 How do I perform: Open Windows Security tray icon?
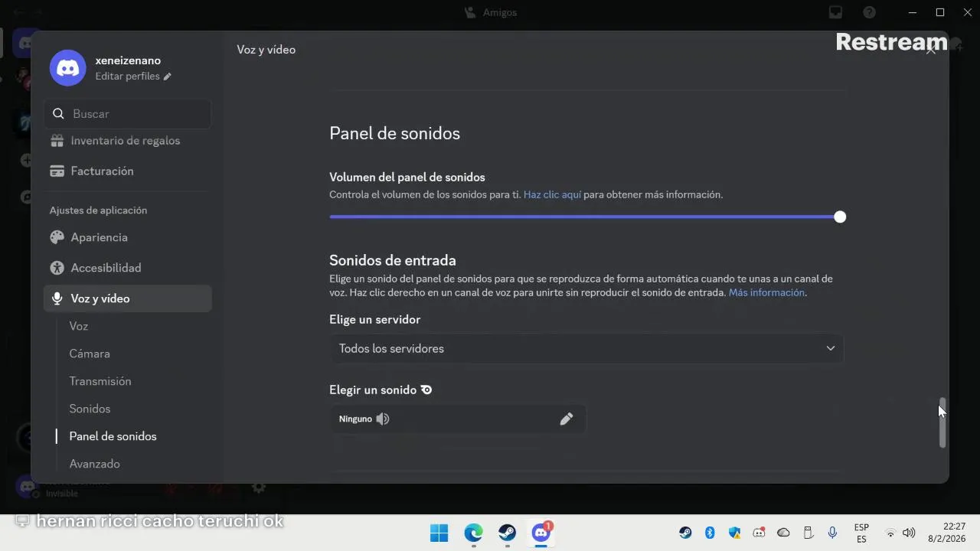[x=734, y=533]
